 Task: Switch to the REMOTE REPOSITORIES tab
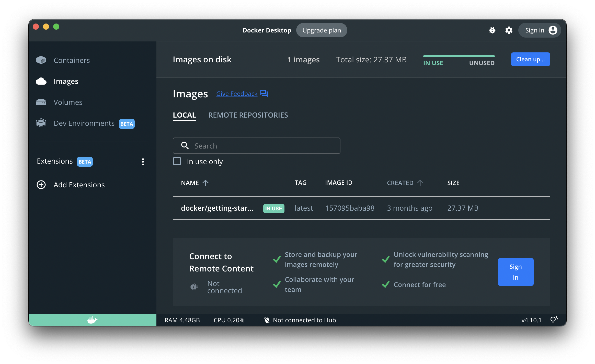point(248,115)
